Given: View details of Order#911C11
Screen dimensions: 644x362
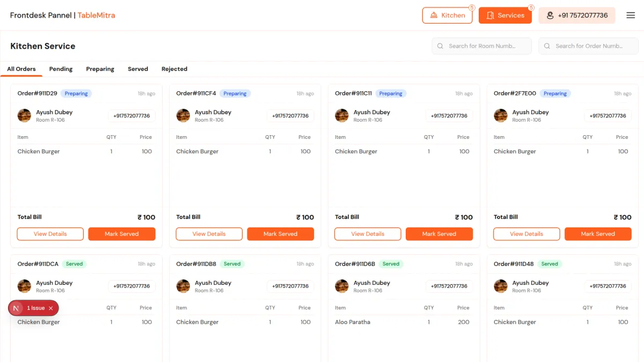Looking at the screenshot, I should (368, 234).
